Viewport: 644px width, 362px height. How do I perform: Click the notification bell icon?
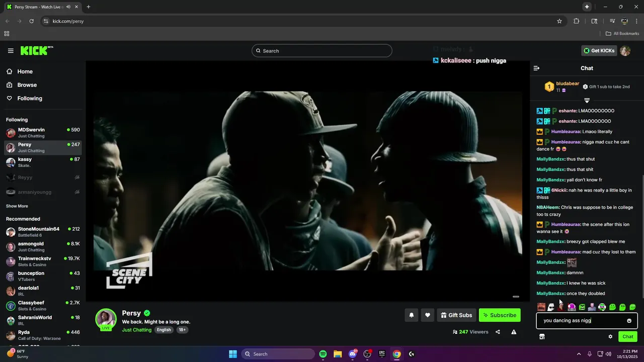coord(411,315)
